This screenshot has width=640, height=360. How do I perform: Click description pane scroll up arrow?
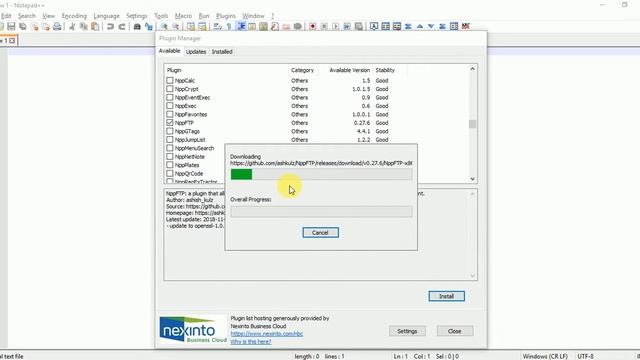point(472,194)
